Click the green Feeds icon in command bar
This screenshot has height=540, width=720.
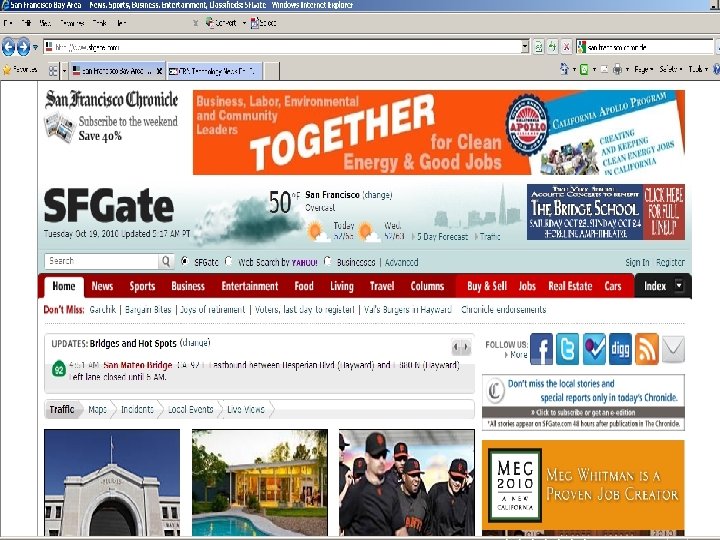pos(584,69)
